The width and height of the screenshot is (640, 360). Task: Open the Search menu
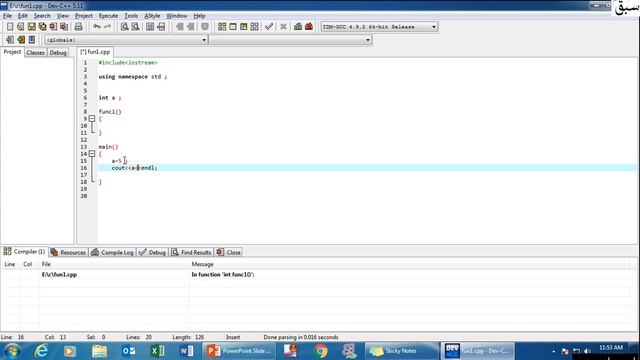[x=42, y=16]
